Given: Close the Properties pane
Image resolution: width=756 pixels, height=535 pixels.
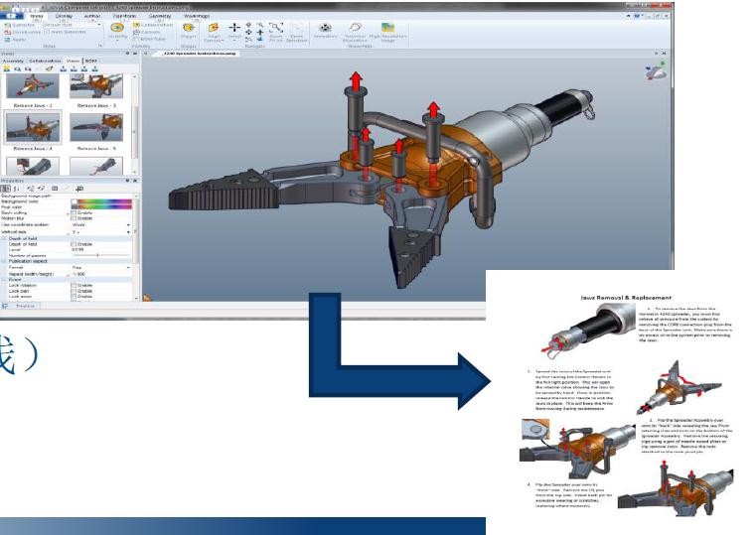Looking at the screenshot, I should 135,181.
